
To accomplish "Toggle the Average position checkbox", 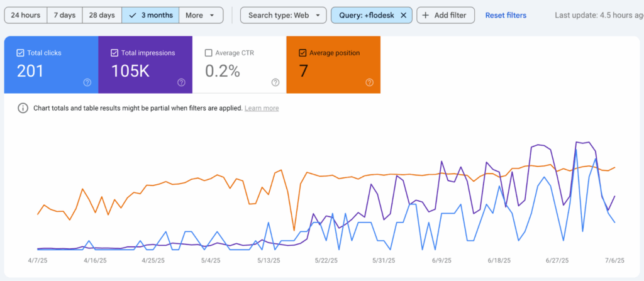I will 303,53.
